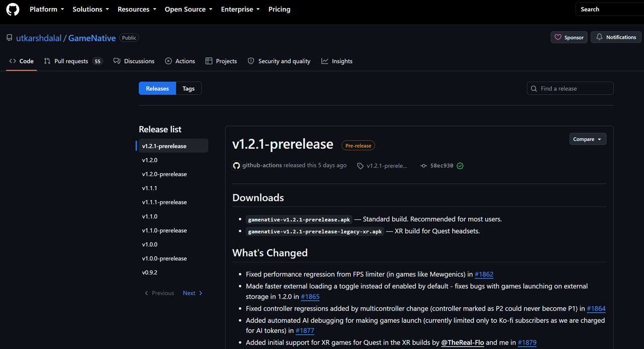Open the Discussions tab
Image resolution: width=644 pixels, height=349 pixels.
click(x=134, y=61)
